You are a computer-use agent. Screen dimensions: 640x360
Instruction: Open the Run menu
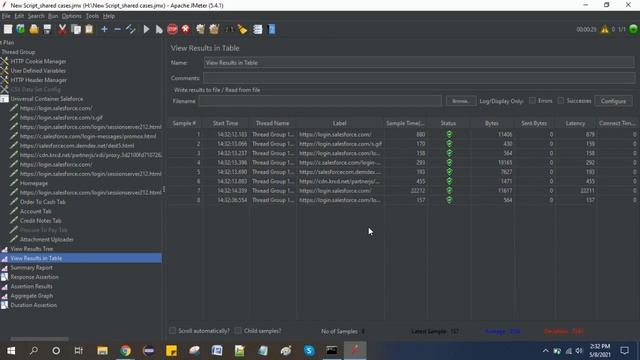[53, 16]
